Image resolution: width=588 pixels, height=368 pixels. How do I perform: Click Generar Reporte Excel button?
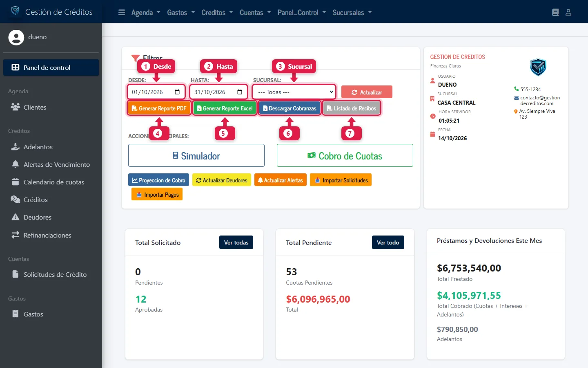pyautogui.click(x=225, y=108)
